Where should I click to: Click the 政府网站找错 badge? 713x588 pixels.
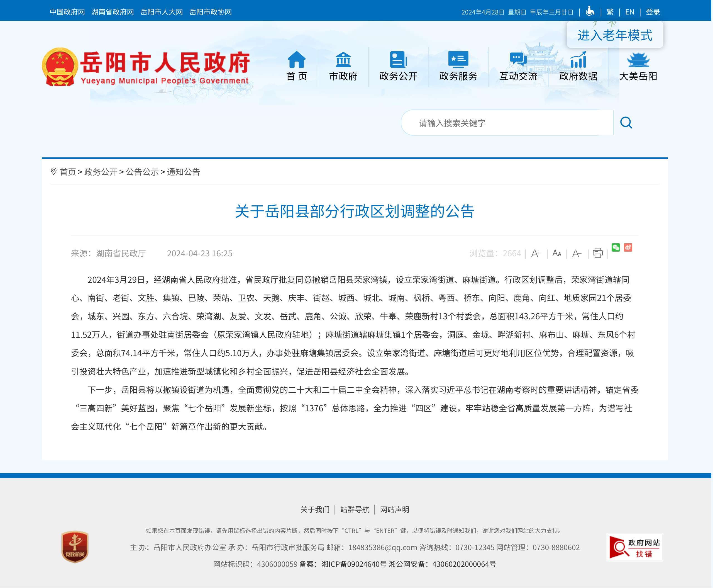coord(635,548)
